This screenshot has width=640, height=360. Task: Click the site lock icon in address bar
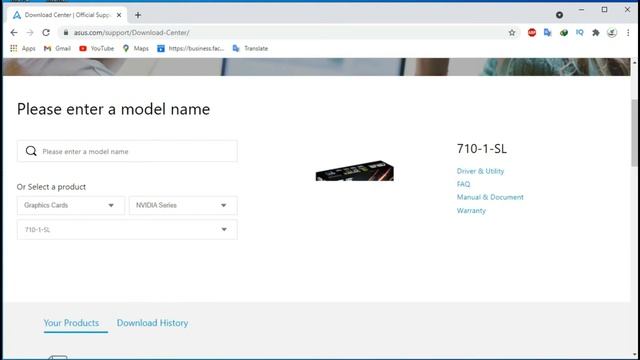coord(66,33)
